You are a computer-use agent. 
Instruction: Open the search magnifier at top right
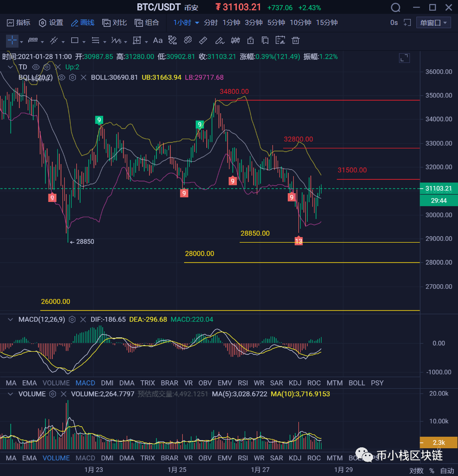[x=396, y=7]
